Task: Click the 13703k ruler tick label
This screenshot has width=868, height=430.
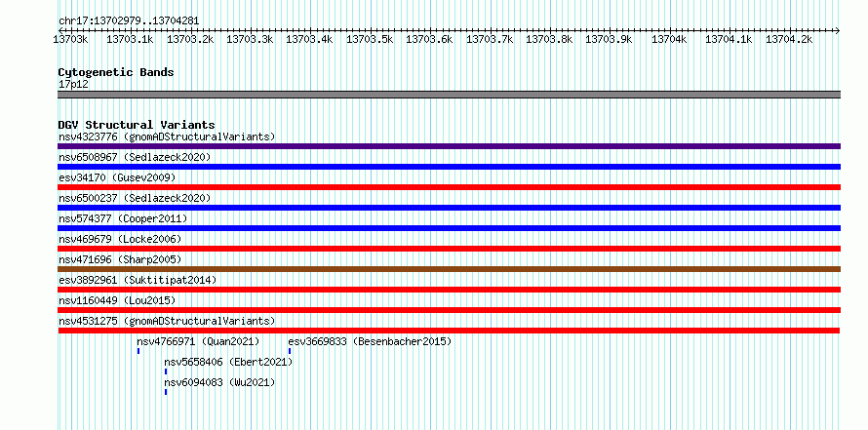Action: pyautogui.click(x=70, y=39)
